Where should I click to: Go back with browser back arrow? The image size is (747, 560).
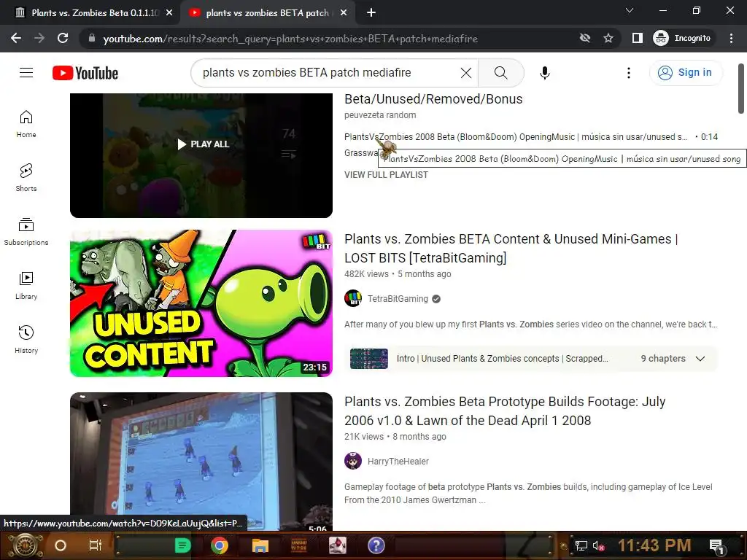16,38
